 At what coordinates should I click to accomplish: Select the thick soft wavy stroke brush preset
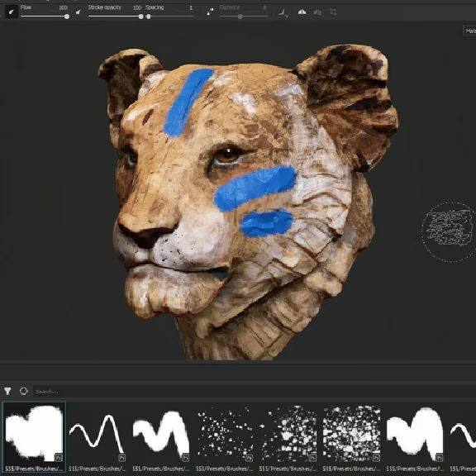point(161,437)
